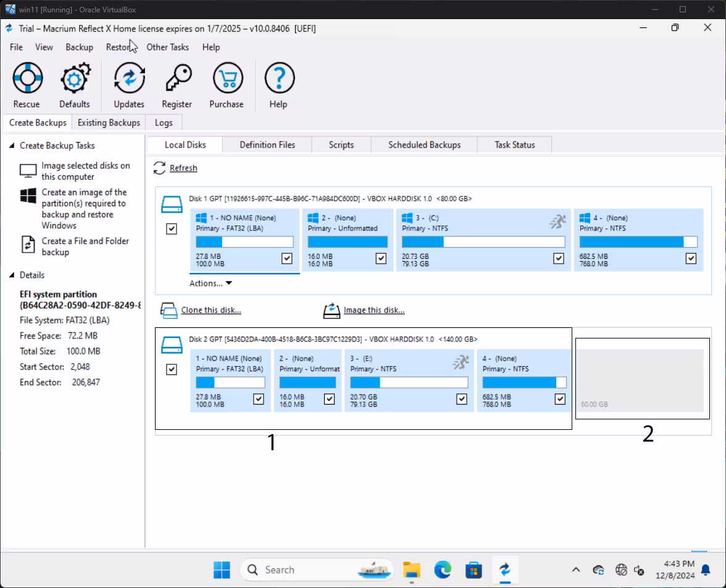Open the Definition Files tab

[x=267, y=145]
